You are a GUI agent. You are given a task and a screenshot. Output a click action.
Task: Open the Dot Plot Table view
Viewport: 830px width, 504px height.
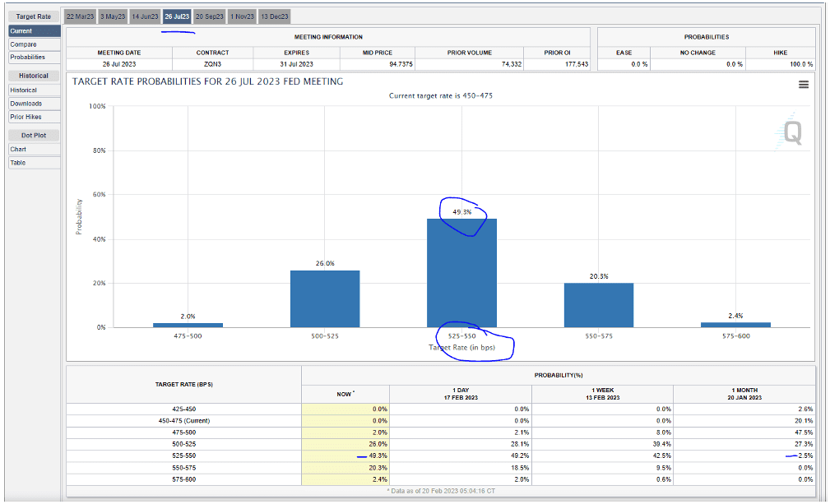pos(34,163)
